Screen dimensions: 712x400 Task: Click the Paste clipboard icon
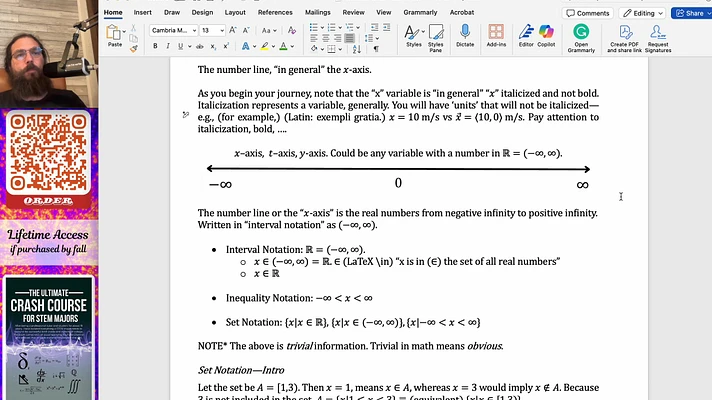coord(115,33)
